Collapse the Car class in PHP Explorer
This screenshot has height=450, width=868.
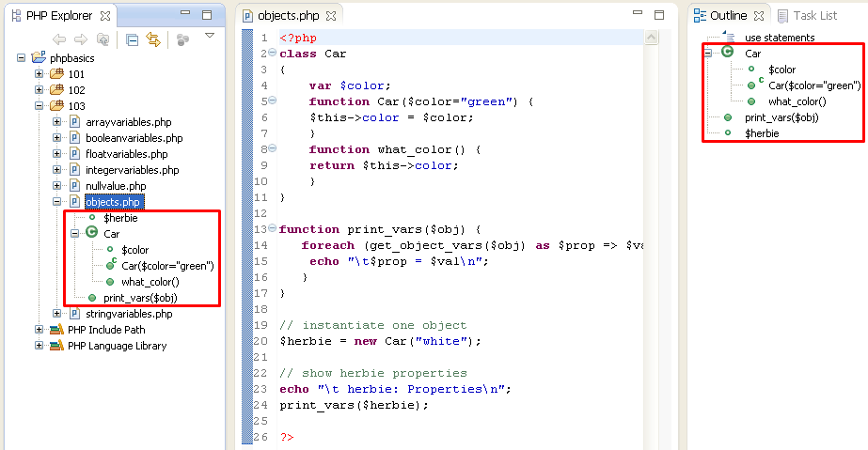pyautogui.click(x=74, y=233)
